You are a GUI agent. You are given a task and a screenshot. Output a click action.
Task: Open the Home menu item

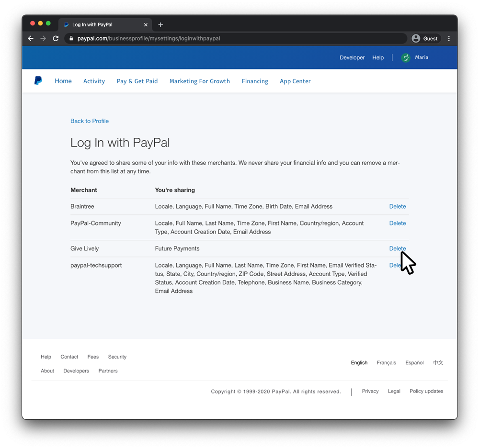tap(63, 81)
